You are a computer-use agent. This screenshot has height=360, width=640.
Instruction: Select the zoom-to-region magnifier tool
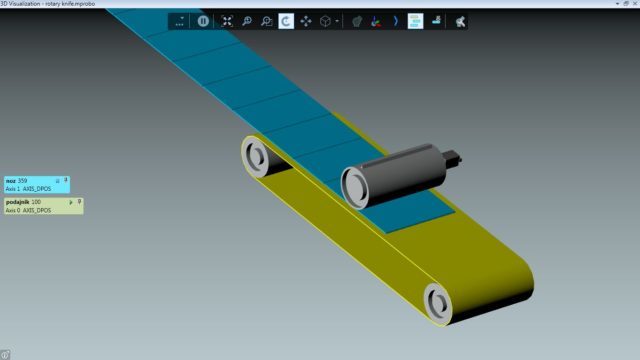266,21
